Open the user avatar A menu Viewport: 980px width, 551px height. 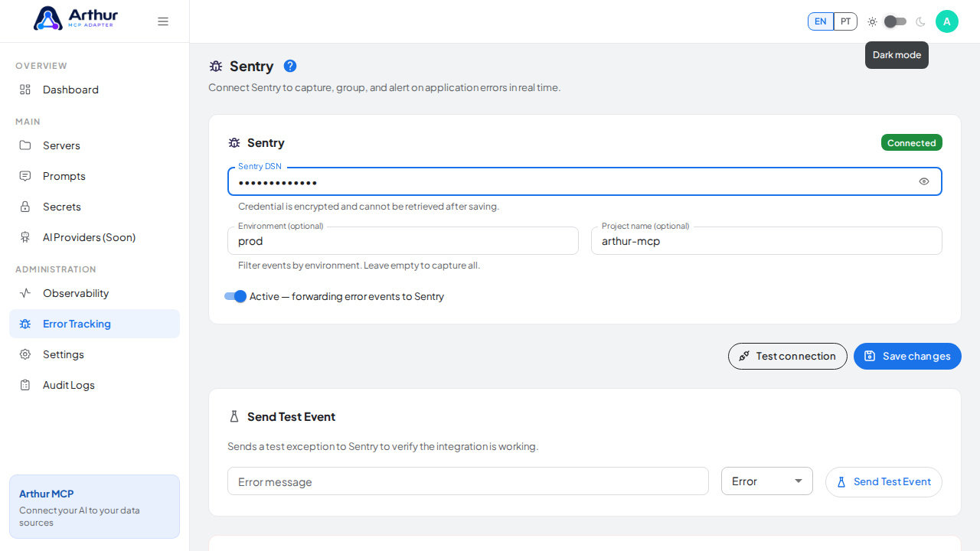click(x=947, y=21)
